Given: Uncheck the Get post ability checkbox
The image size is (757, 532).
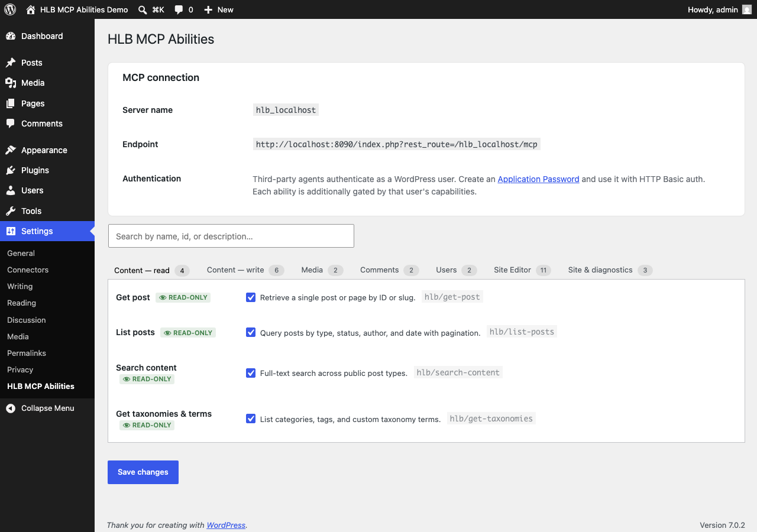Looking at the screenshot, I should [251, 297].
